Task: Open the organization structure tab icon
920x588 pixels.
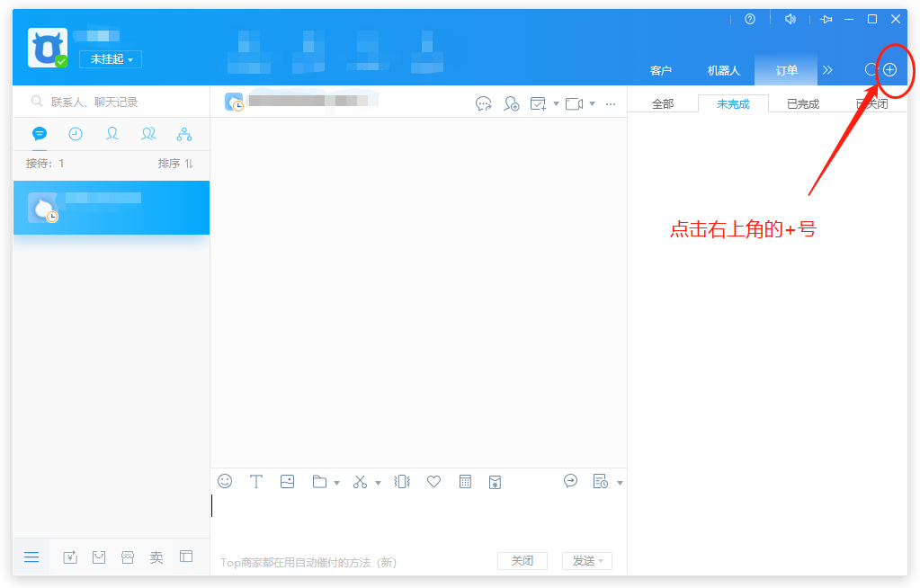Action: point(184,134)
